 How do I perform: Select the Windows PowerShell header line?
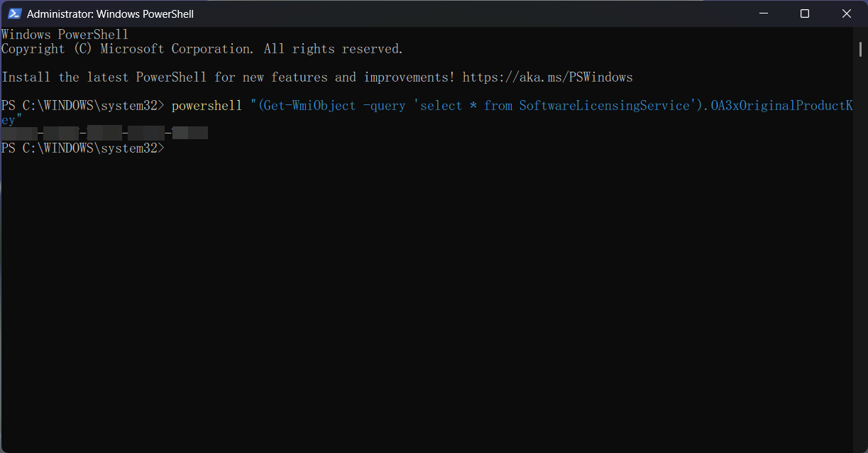pos(64,34)
